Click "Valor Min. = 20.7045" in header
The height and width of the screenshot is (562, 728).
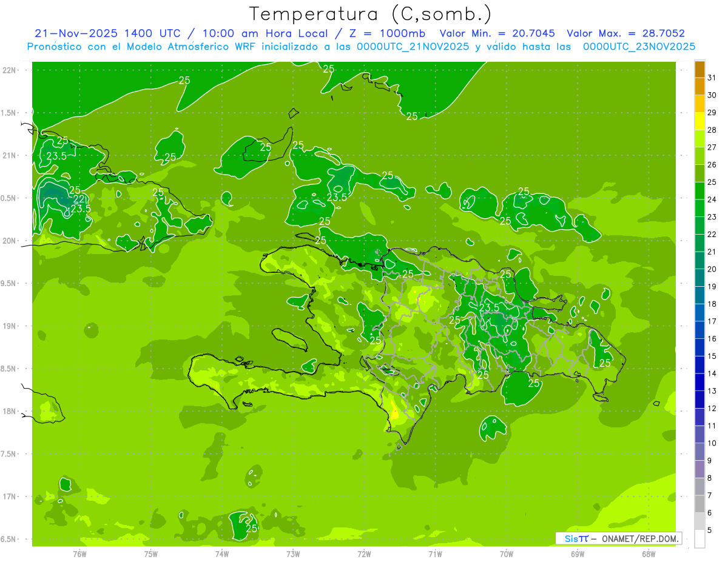point(497,33)
